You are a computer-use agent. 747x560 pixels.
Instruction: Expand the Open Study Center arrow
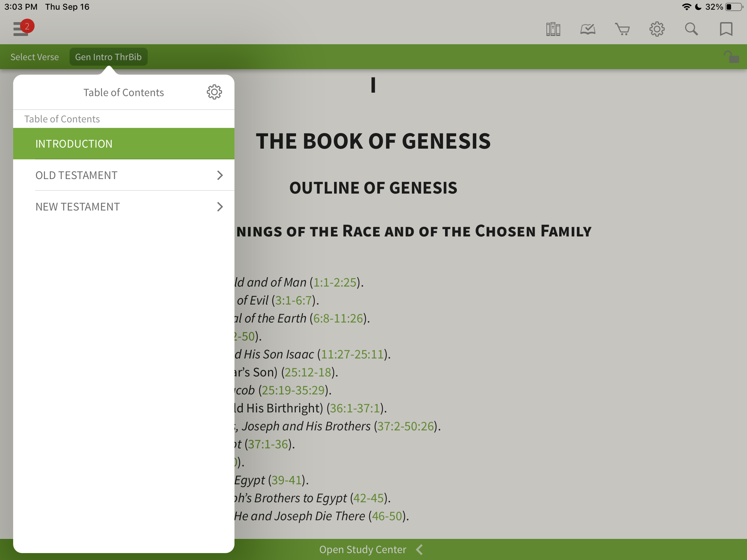click(419, 549)
